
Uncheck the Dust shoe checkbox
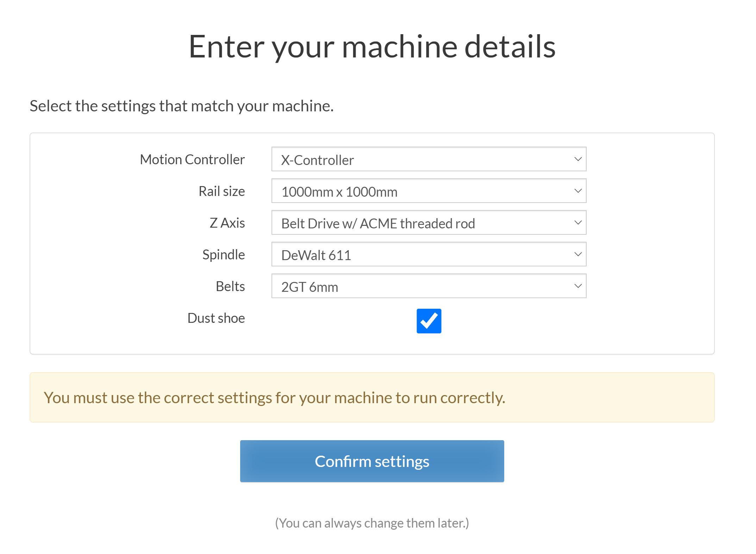click(429, 321)
